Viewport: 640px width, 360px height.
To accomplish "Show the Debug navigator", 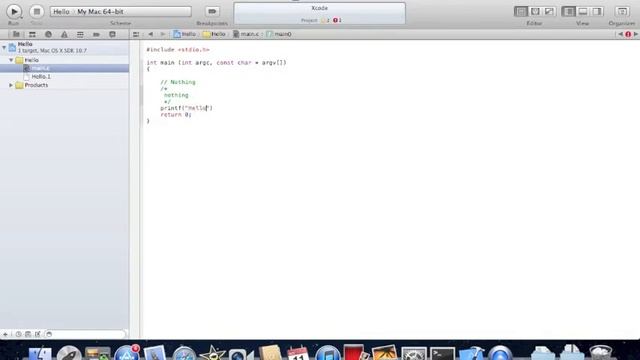I will point(80,34).
